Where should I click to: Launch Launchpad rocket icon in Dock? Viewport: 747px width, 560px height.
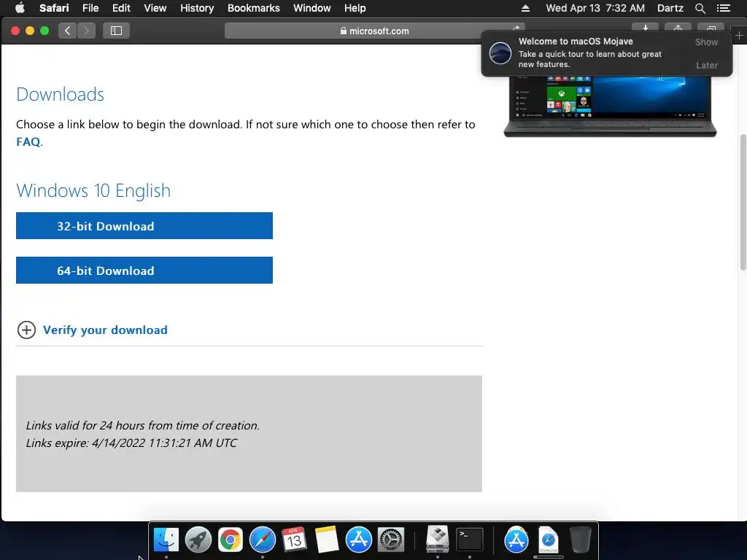coord(198,540)
